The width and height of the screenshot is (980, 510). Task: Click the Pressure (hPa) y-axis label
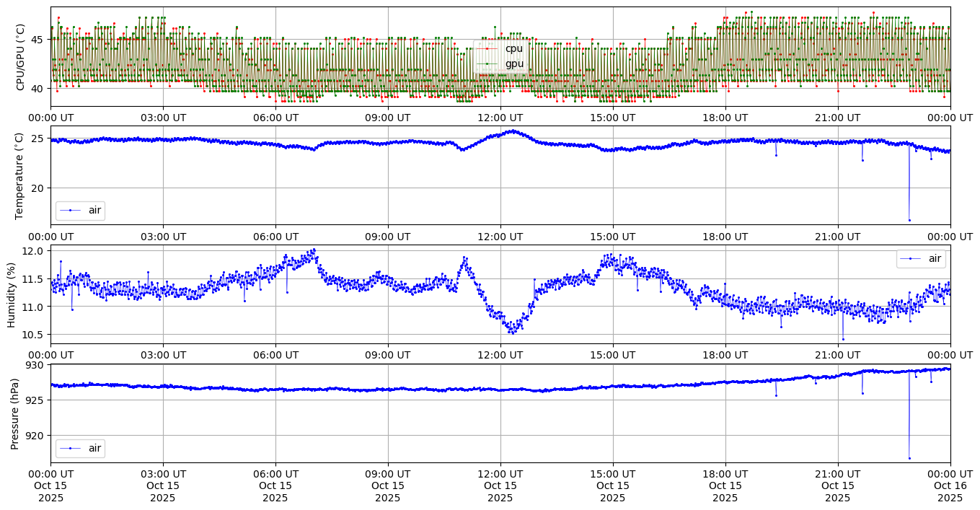coord(15,413)
